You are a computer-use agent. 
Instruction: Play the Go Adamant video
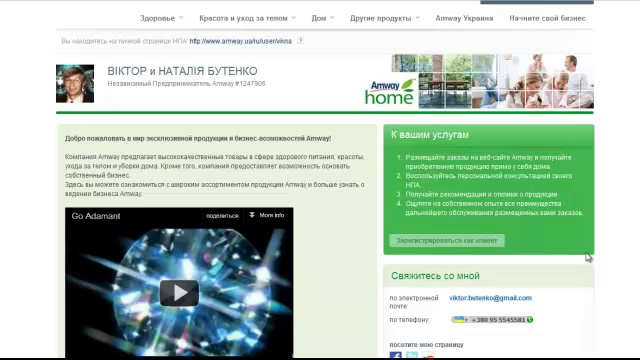[179, 293]
